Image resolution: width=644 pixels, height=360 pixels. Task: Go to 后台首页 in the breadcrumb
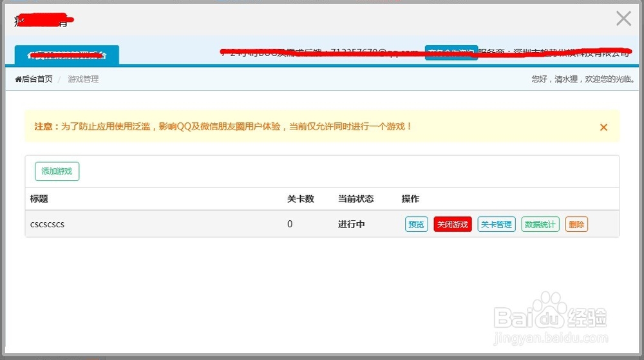point(37,79)
